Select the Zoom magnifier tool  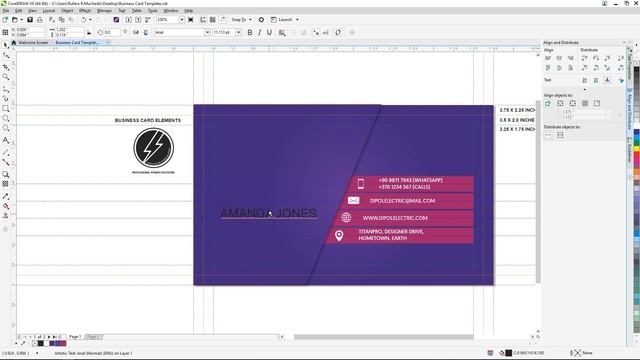pyautogui.click(x=5, y=77)
